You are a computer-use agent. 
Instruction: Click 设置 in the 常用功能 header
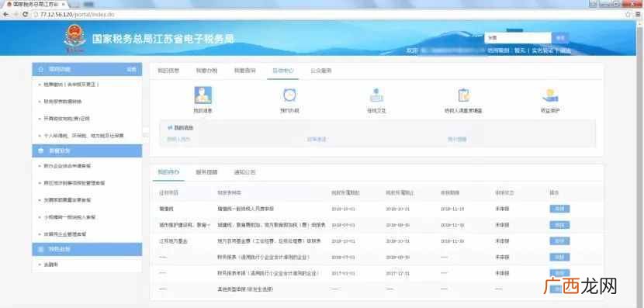coord(131,69)
